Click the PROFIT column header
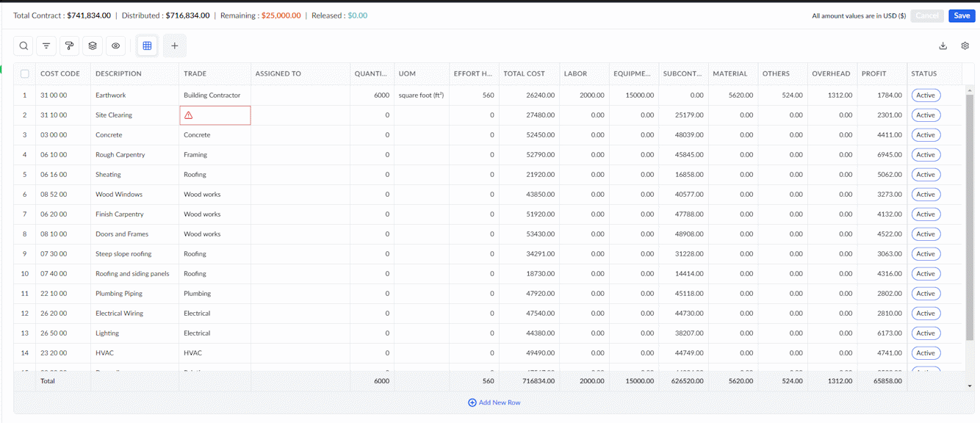 [874, 73]
